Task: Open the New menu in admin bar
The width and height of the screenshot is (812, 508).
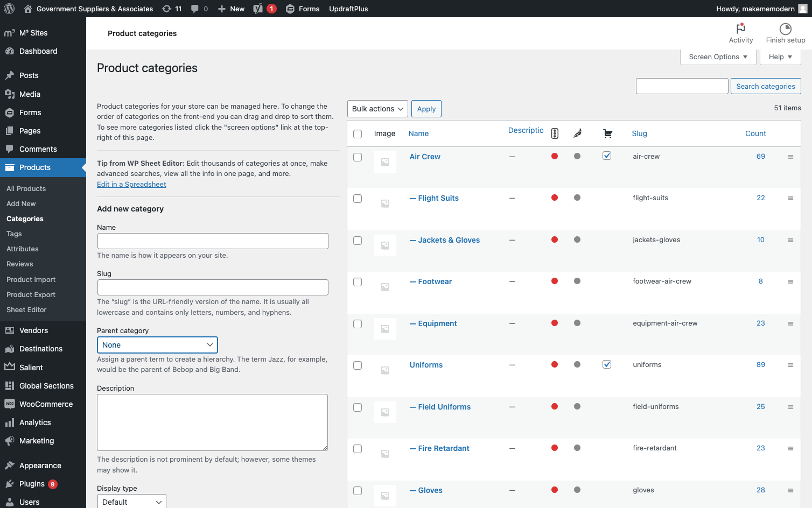Action: tap(231, 9)
